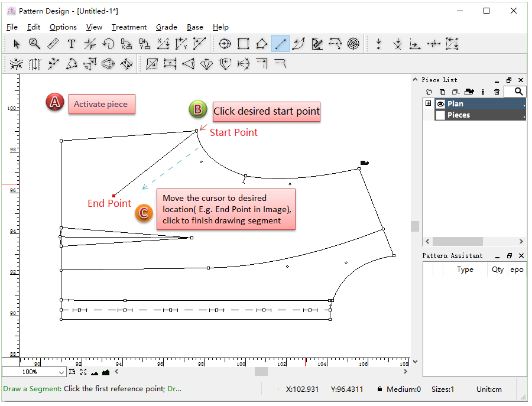Select the concentric circles tool
This screenshot has width=532, height=406.
[353, 44]
